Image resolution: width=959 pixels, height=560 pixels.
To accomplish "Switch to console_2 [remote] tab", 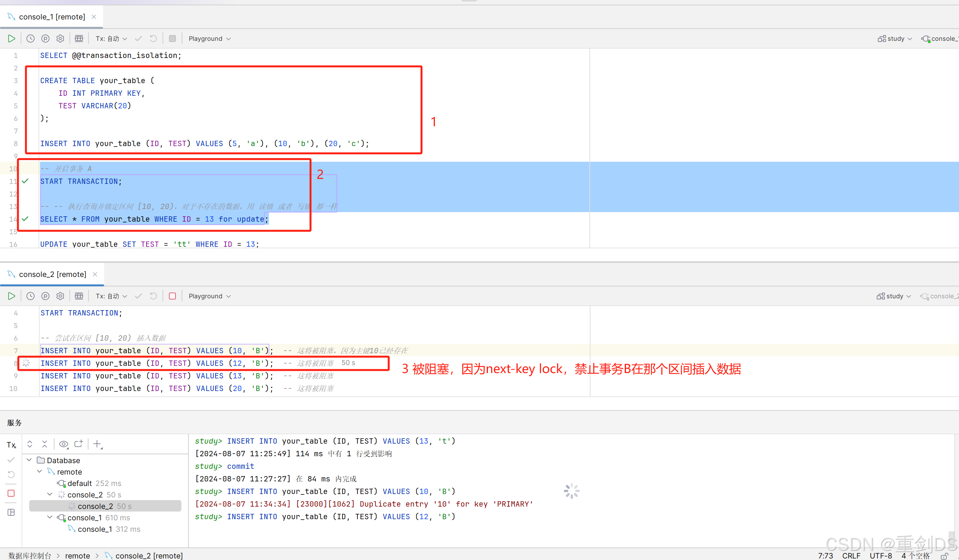I will (53, 274).
